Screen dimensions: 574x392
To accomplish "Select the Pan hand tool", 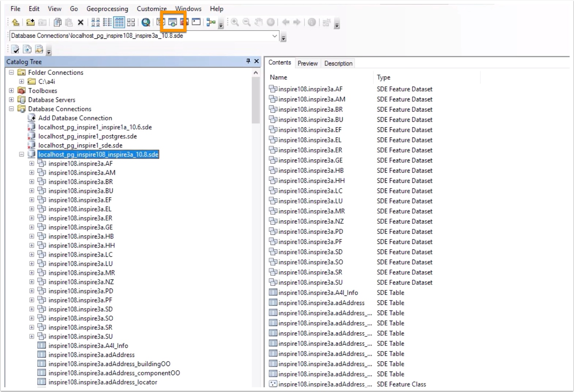I will (258, 23).
